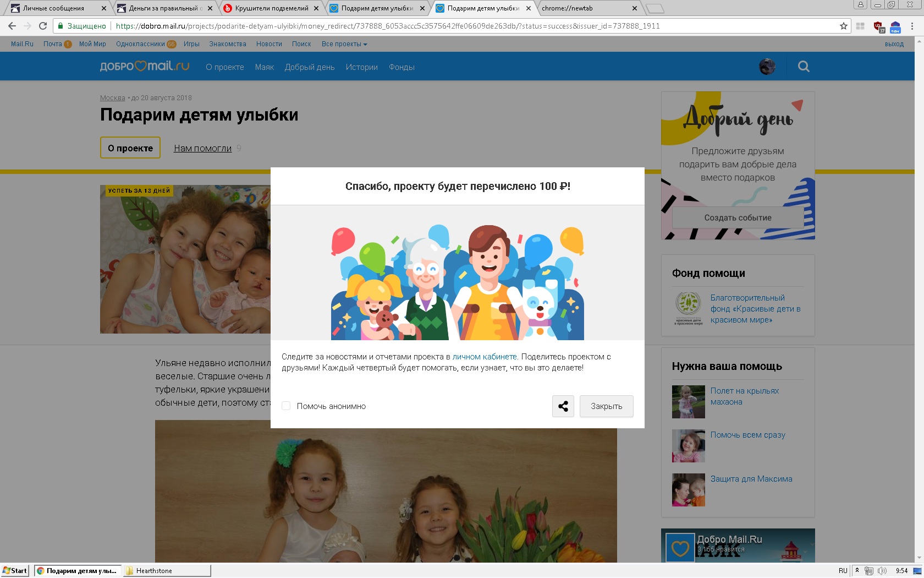Open the Windows Start button
This screenshot has height=578, width=924.
click(x=15, y=571)
